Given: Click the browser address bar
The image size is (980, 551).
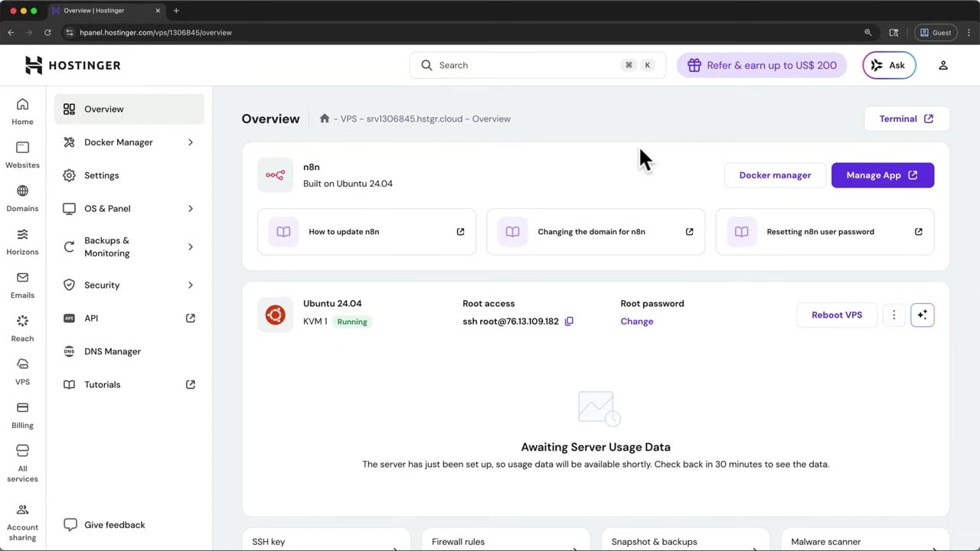Looking at the screenshot, I should tap(459, 33).
